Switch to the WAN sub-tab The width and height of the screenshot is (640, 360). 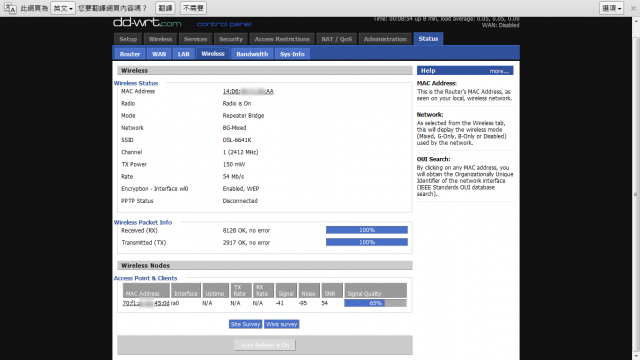click(x=159, y=54)
